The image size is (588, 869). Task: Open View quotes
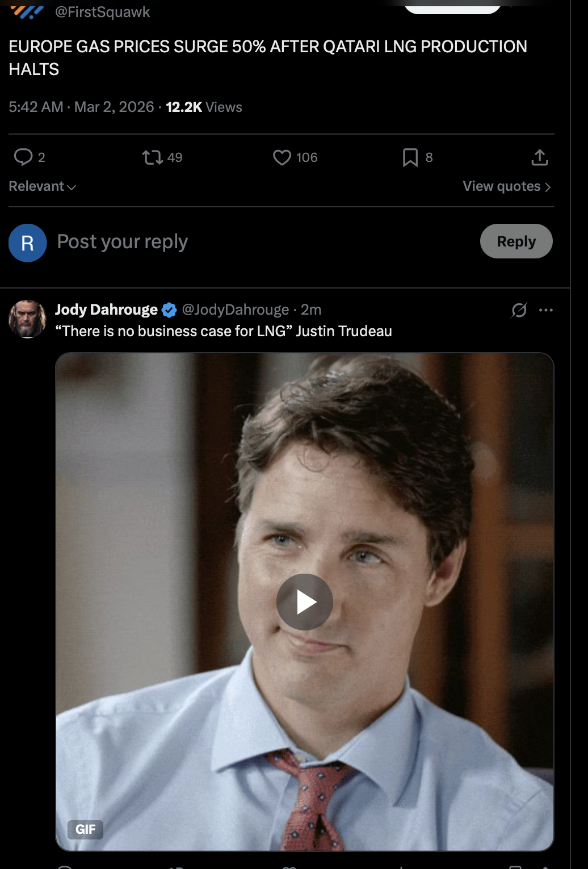click(507, 186)
